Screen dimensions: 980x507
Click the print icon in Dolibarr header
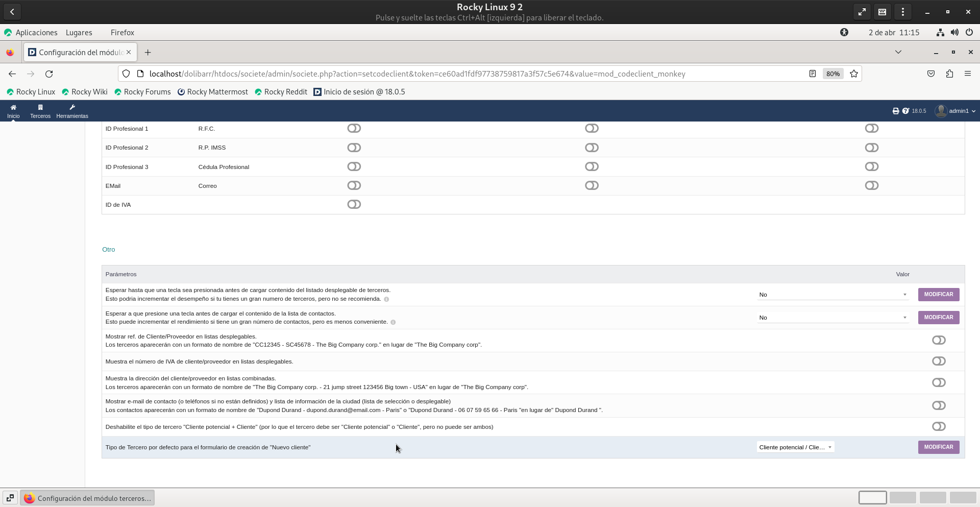[896, 111]
